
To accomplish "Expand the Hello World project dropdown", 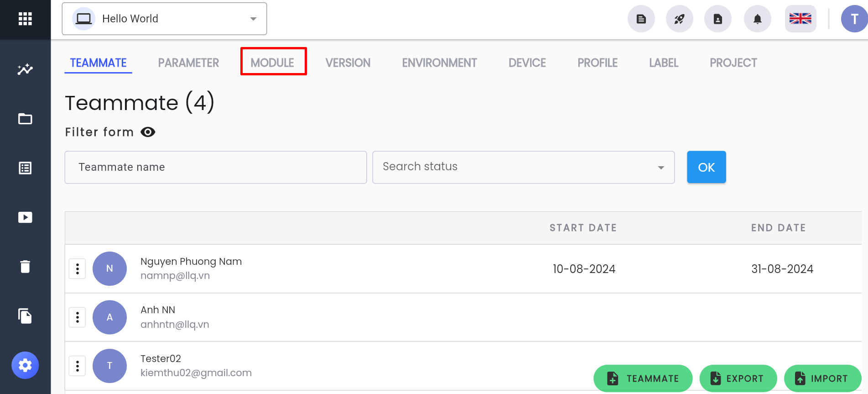I will (x=164, y=19).
